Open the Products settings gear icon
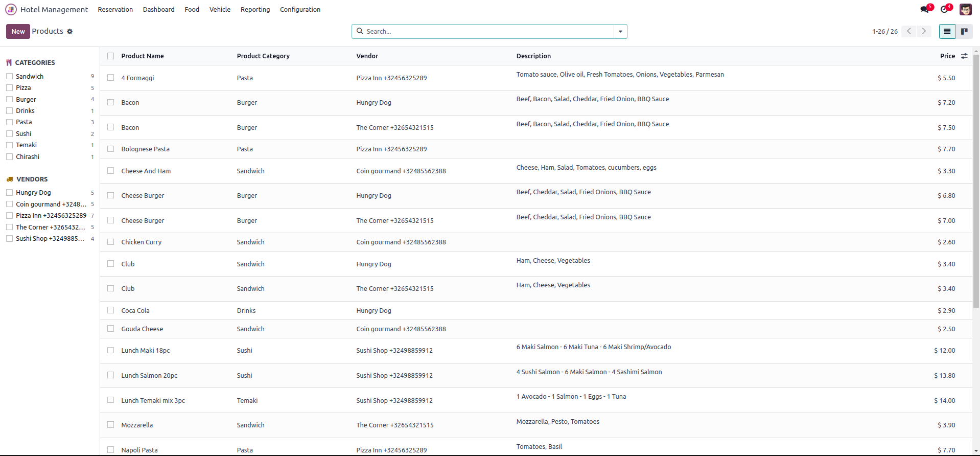The height and width of the screenshot is (456, 980). click(70, 32)
